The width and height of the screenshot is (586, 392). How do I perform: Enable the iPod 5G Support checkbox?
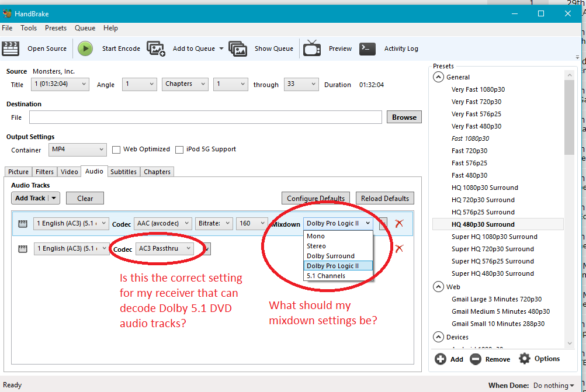pyautogui.click(x=179, y=150)
